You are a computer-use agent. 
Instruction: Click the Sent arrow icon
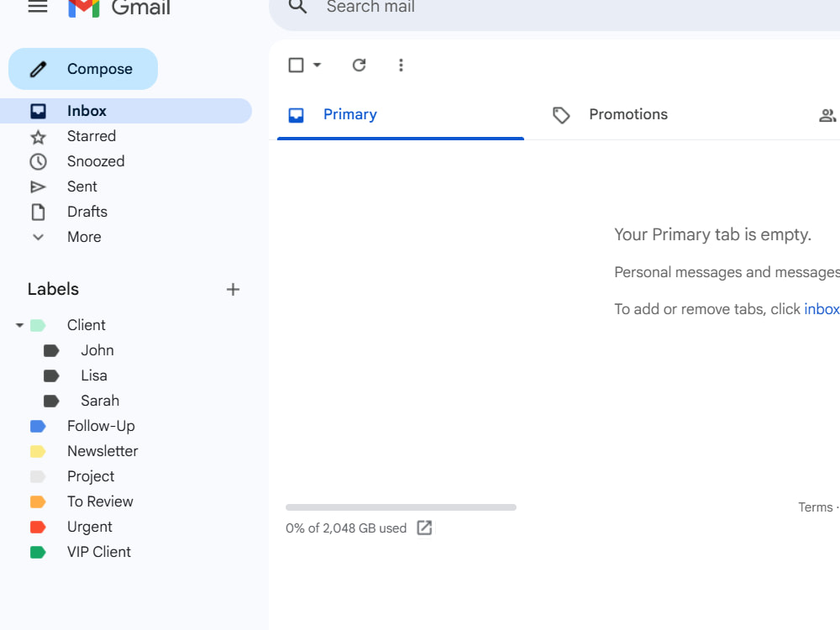tap(38, 187)
